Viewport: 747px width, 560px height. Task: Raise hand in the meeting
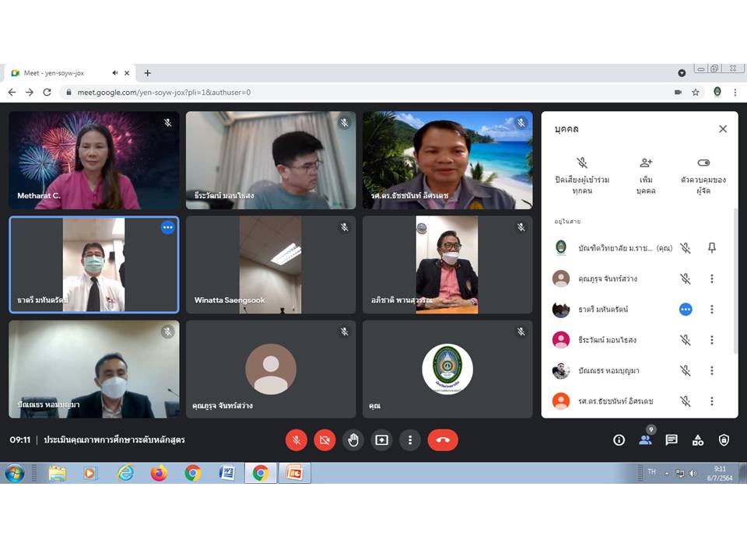point(353,440)
